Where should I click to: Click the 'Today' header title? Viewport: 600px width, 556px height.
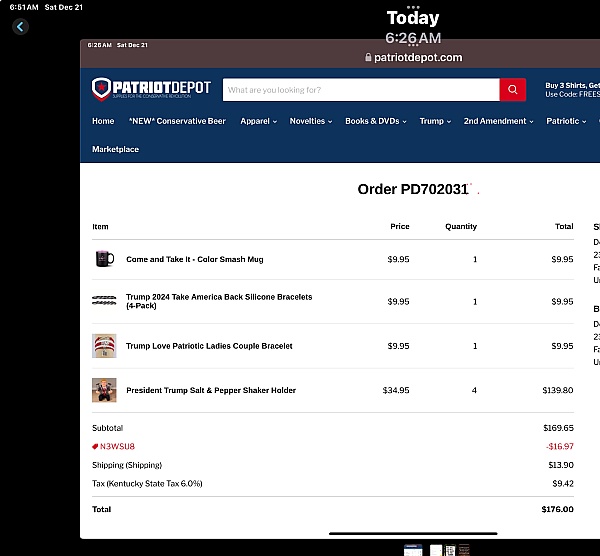(413, 18)
